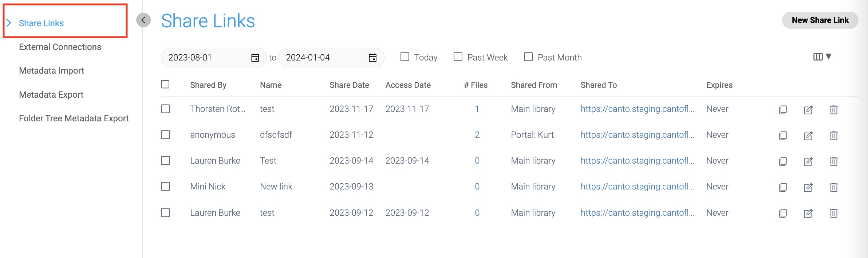Viewport: 868px width, 258px height.
Task: Expand the Share Links sidebar chevron
Action: [x=9, y=23]
